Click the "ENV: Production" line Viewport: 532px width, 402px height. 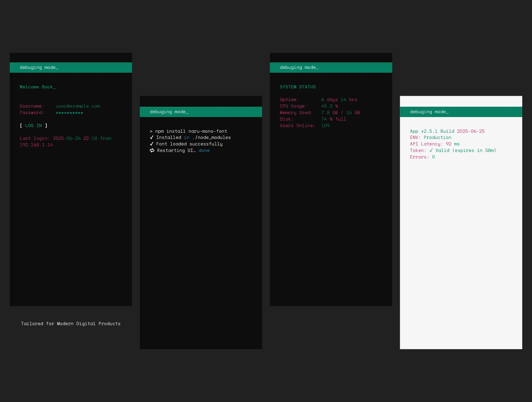coord(430,137)
